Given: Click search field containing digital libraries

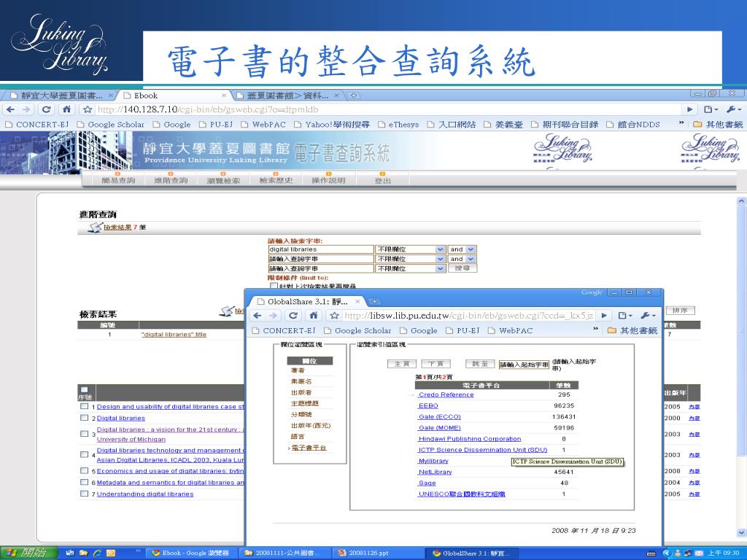Looking at the screenshot, I should pos(321,249).
